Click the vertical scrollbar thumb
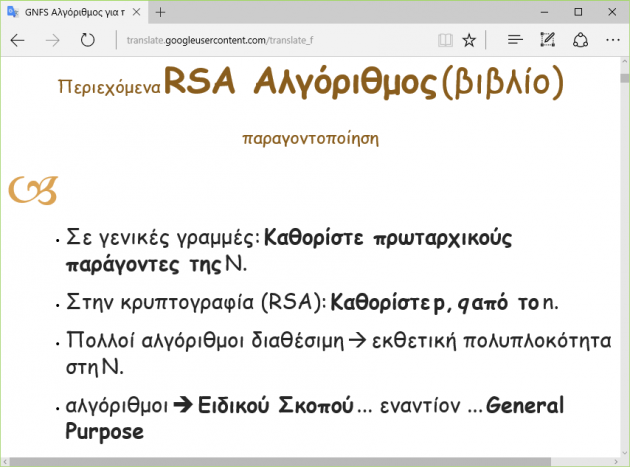The height and width of the screenshot is (467, 630). click(625, 78)
